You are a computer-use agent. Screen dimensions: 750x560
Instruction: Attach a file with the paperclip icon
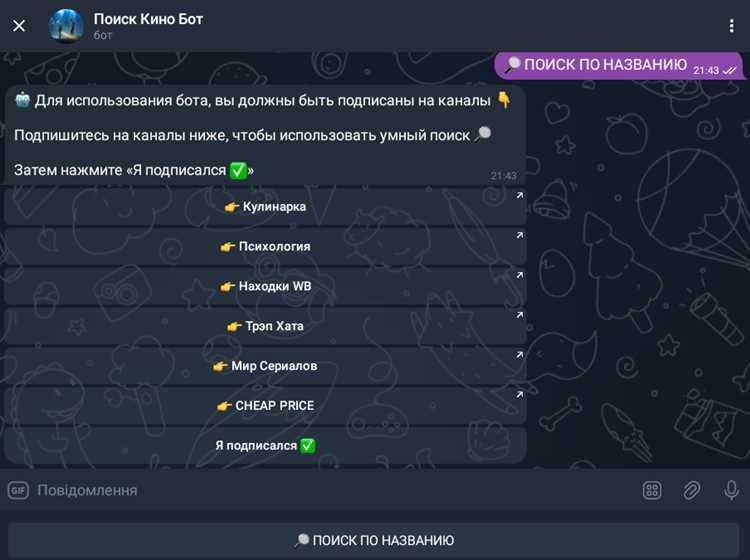click(692, 490)
